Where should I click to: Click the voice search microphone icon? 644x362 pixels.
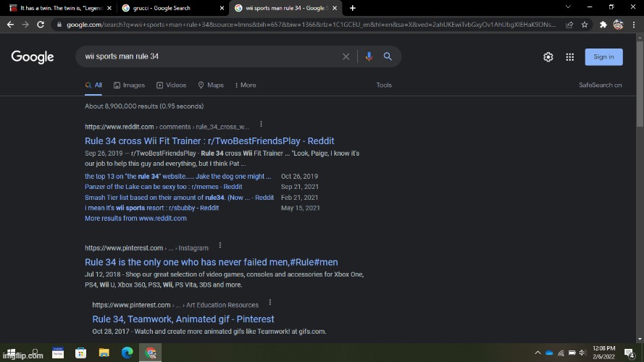point(369,56)
